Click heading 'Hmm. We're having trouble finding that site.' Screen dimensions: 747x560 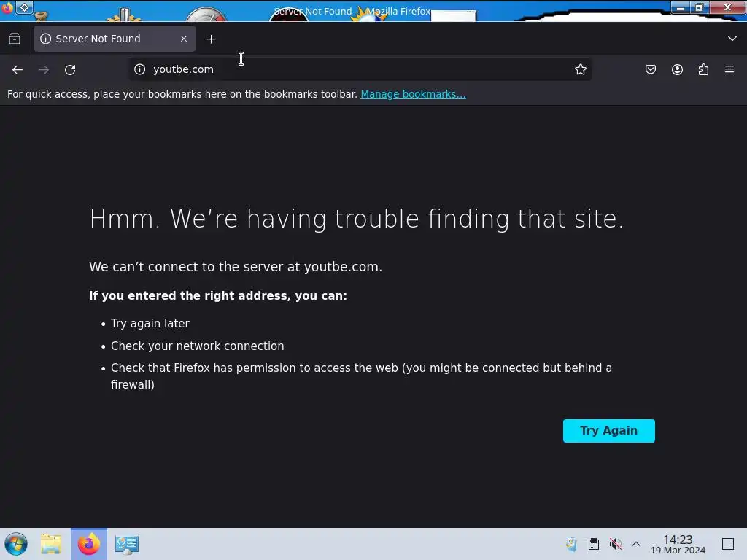(x=356, y=219)
